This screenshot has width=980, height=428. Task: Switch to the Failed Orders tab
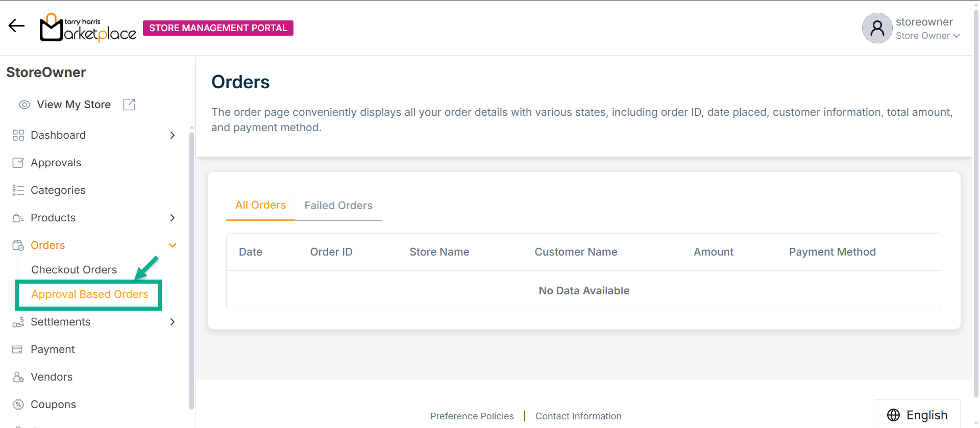pos(338,206)
